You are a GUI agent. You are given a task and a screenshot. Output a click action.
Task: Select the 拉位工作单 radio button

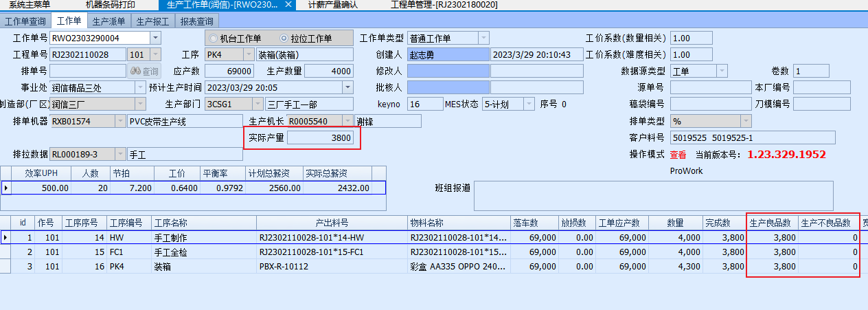point(285,38)
